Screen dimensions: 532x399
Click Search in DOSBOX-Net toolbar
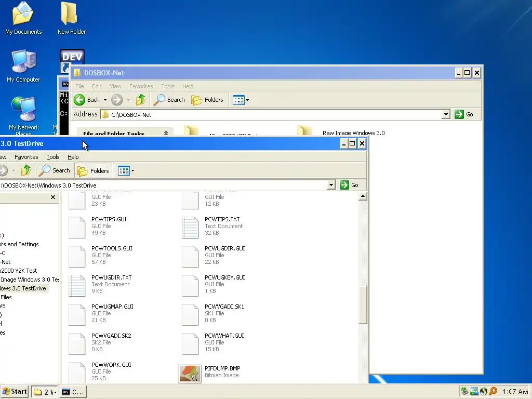pyautogui.click(x=169, y=100)
